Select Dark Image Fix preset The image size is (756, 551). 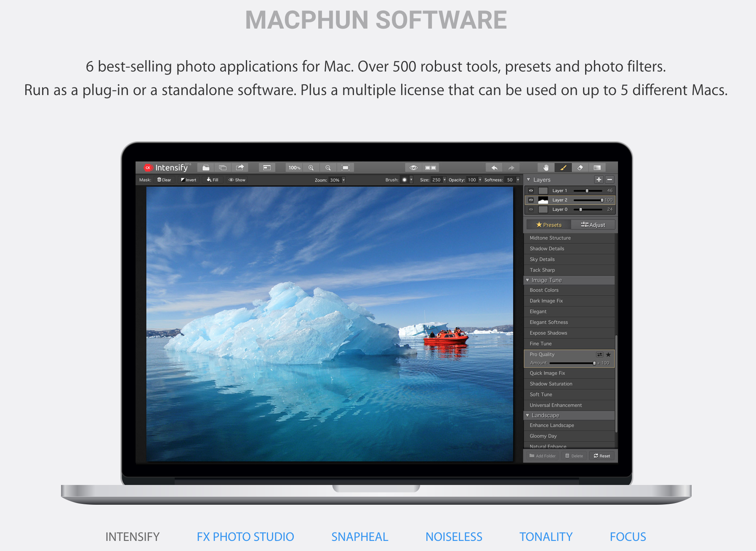pyautogui.click(x=569, y=301)
